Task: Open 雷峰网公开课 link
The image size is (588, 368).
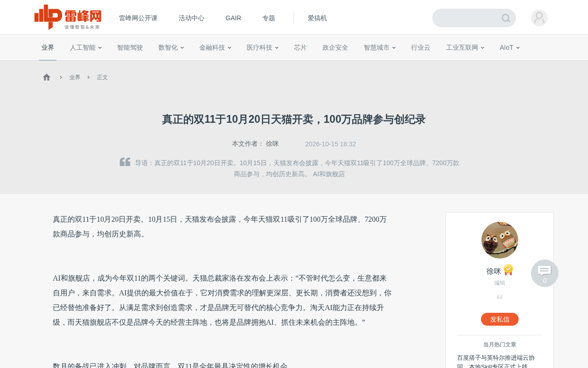Action: [138, 18]
